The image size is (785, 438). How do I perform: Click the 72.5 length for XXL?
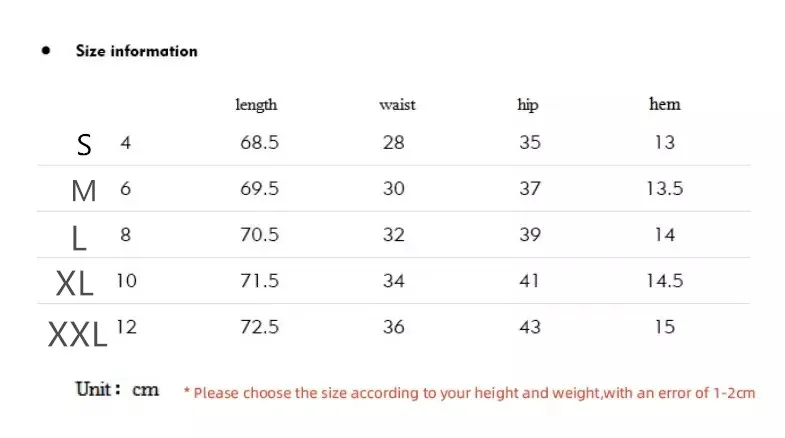coord(259,327)
